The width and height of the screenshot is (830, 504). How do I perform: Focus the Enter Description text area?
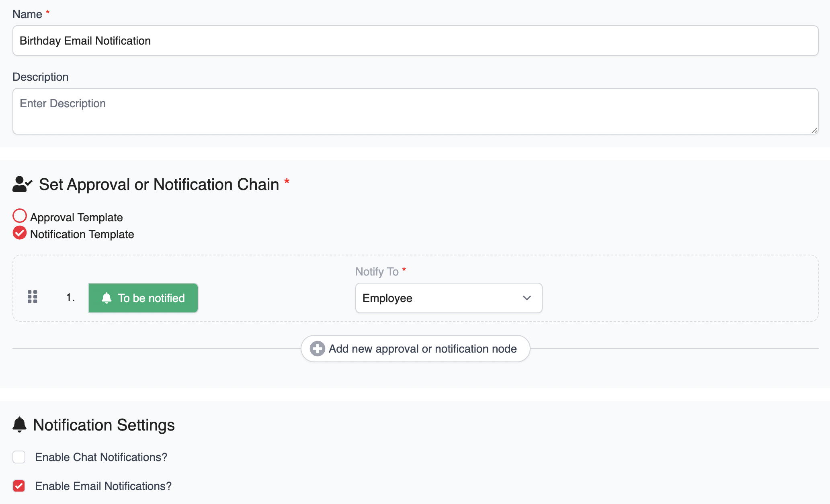coord(415,111)
